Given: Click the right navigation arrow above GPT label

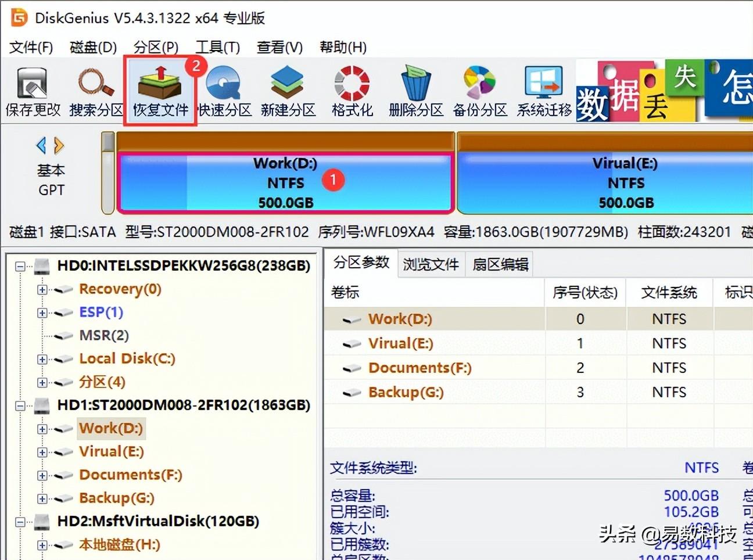Looking at the screenshot, I should (x=57, y=145).
